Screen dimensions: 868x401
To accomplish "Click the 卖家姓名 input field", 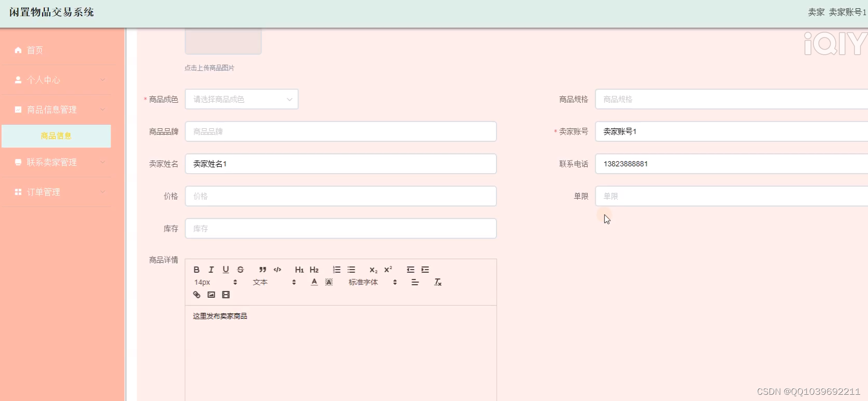I will tap(341, 164).
